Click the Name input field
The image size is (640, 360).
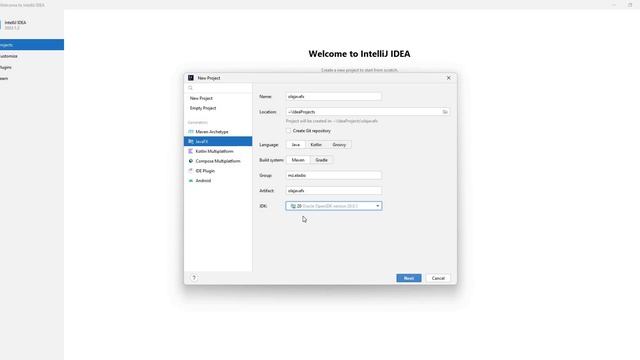click(334, 97)
